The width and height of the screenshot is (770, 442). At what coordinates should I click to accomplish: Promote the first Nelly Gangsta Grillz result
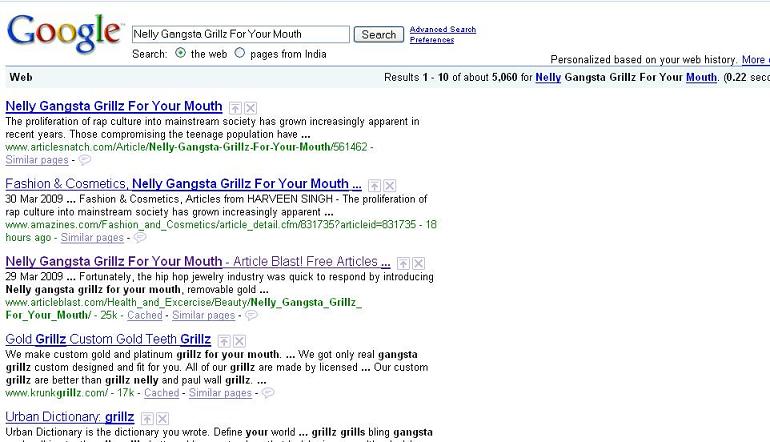click(236, 108)
